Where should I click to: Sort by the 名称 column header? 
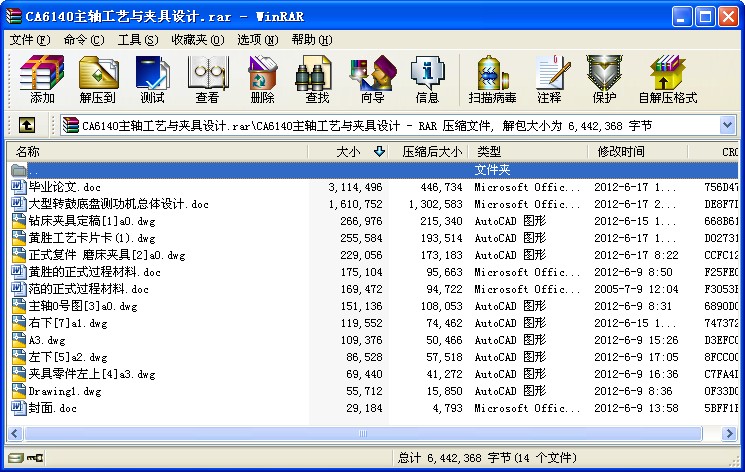pyautogui.click(x=157, y=152)
